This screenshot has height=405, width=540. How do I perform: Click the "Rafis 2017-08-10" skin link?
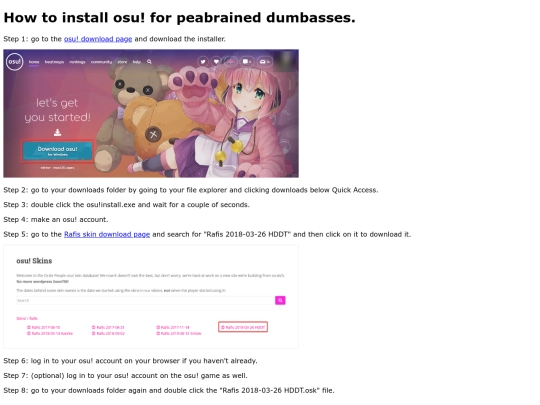point(44,327)
